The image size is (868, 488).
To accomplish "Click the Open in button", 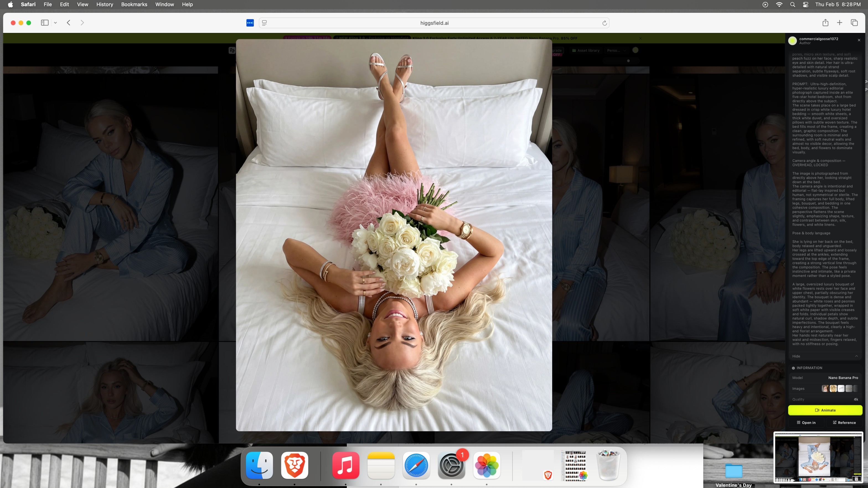I will 806,423.
